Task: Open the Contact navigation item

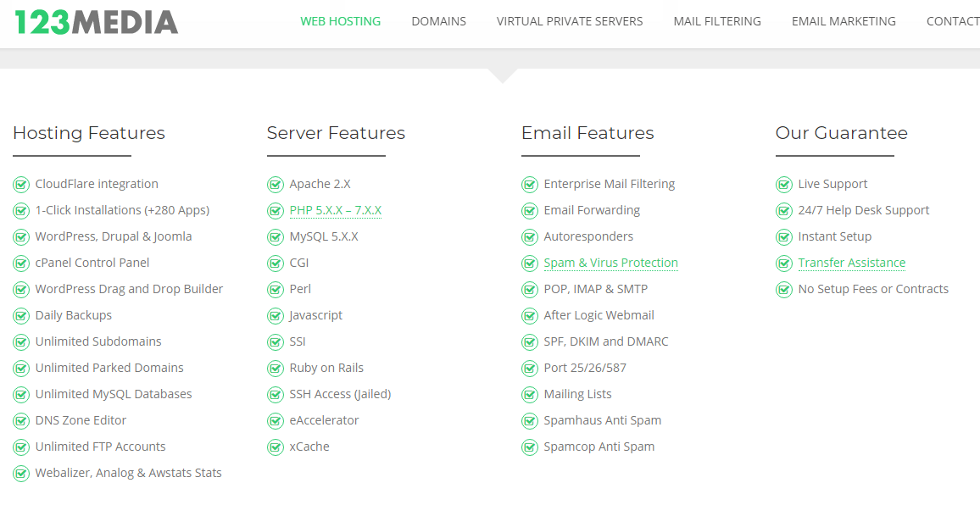Action: (x=953, y=21)
